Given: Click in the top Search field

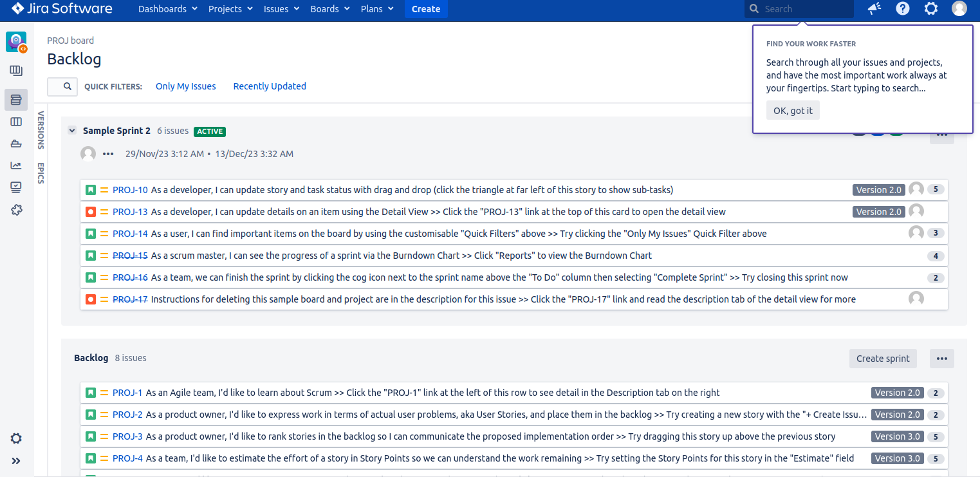Looking at the screenshot, I should pos(799,9).
